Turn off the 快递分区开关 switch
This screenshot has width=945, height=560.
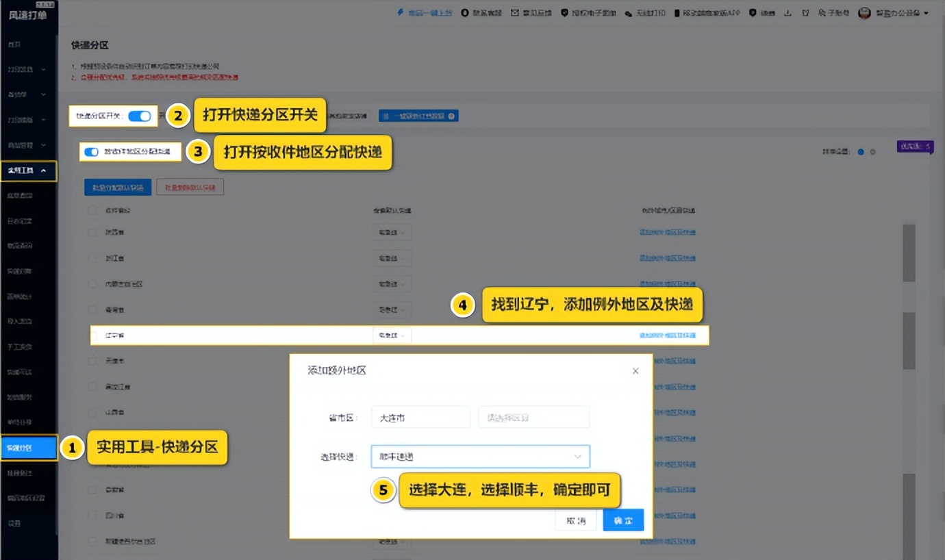point(138,116)
